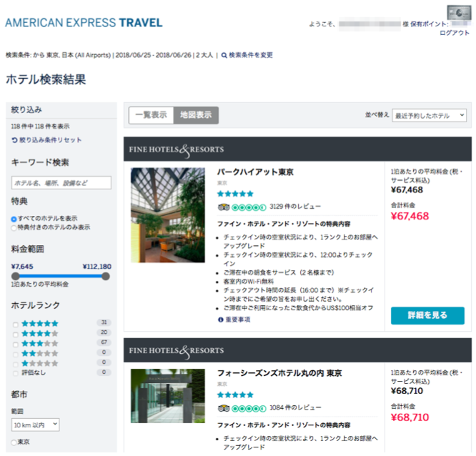Screen dimensions: 476x456
Task: Click the ¥68,710 total price in red
Action: pos(410,417)
